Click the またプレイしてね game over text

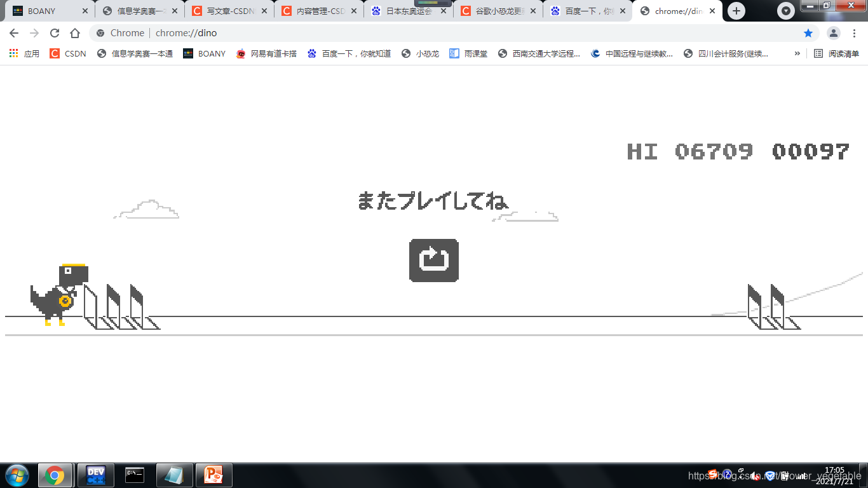(433, 201)
